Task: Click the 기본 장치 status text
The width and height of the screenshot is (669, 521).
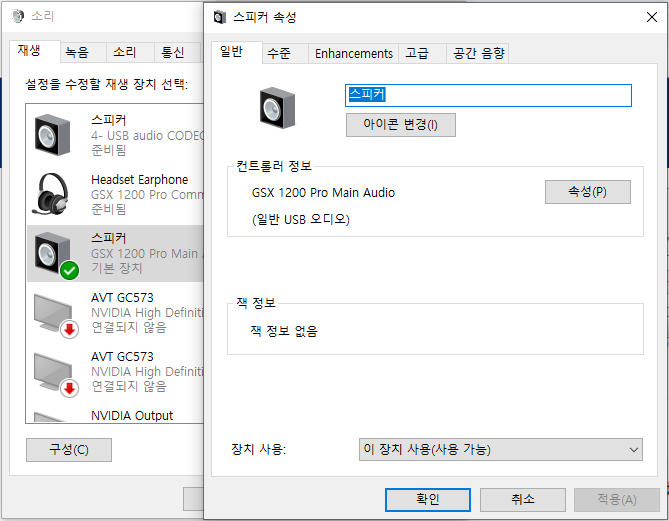Action: 116,268
